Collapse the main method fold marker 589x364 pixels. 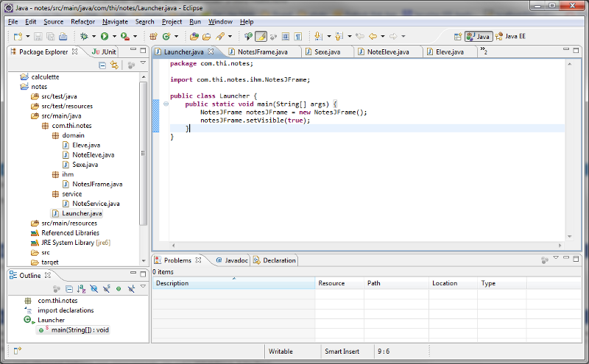click(166, 104)
